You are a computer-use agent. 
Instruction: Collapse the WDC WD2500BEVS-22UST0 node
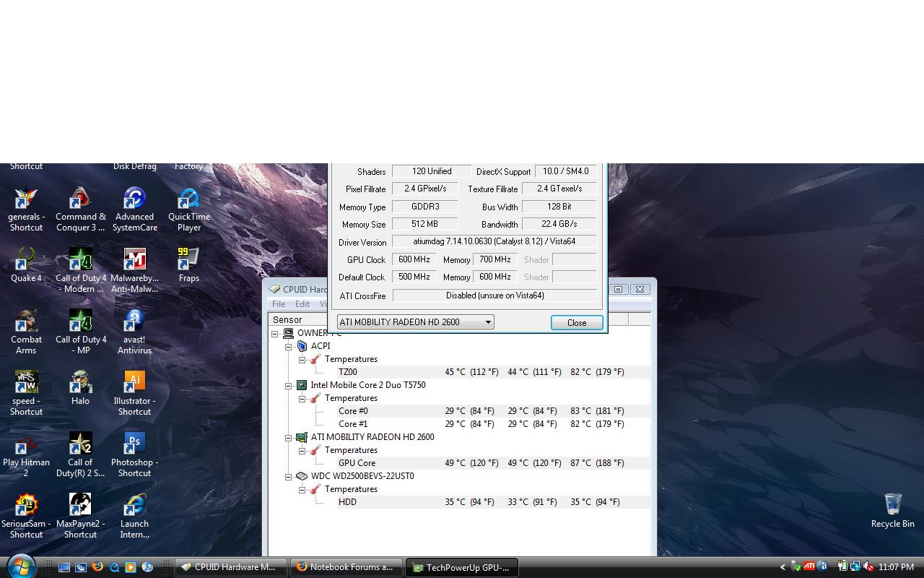point(289,476)
